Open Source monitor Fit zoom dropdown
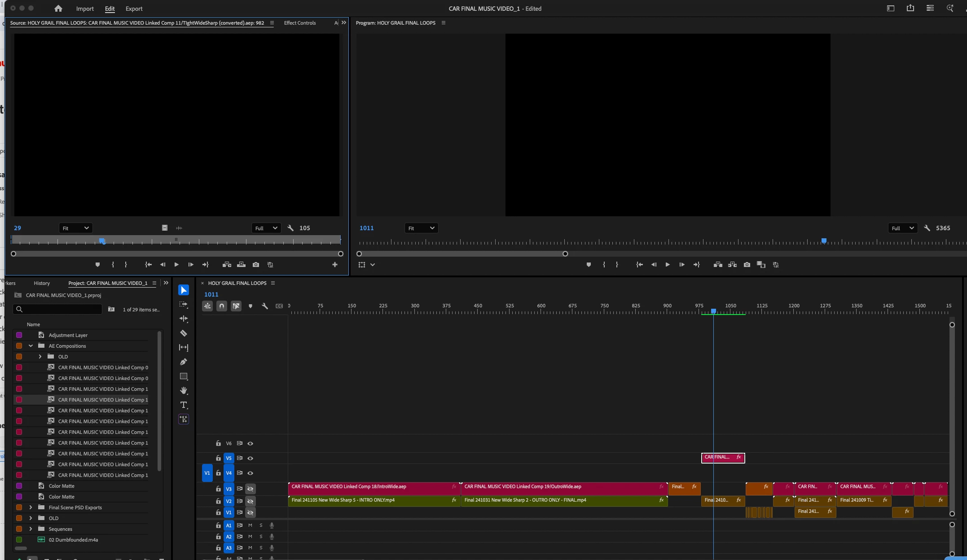The image size is (967, 560). pyautogui.click(x=75, y=228)
